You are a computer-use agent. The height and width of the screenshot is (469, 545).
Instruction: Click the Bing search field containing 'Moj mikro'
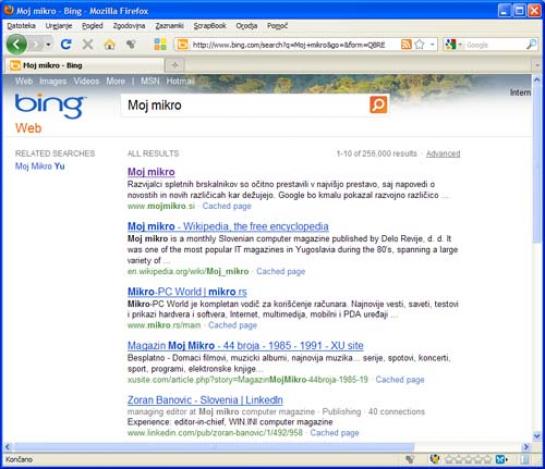coord(245,105)
